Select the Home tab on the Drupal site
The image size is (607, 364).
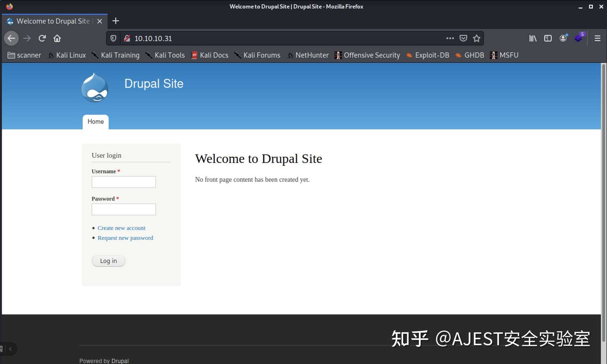tap(96, 122)
